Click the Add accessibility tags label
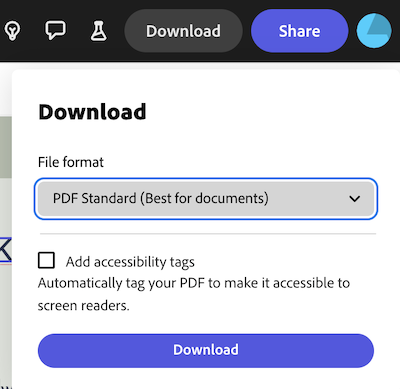The image size is (400, 389). (x=130, y=262)
